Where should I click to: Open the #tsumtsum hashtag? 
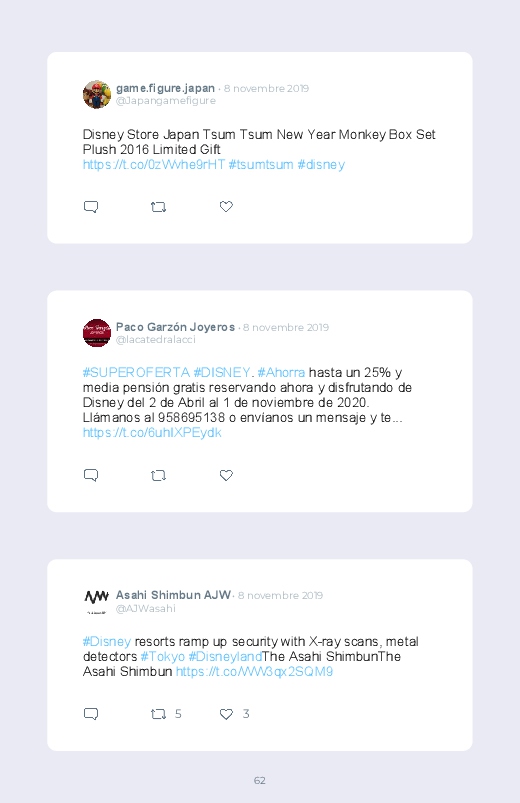(x=261, y=164)
